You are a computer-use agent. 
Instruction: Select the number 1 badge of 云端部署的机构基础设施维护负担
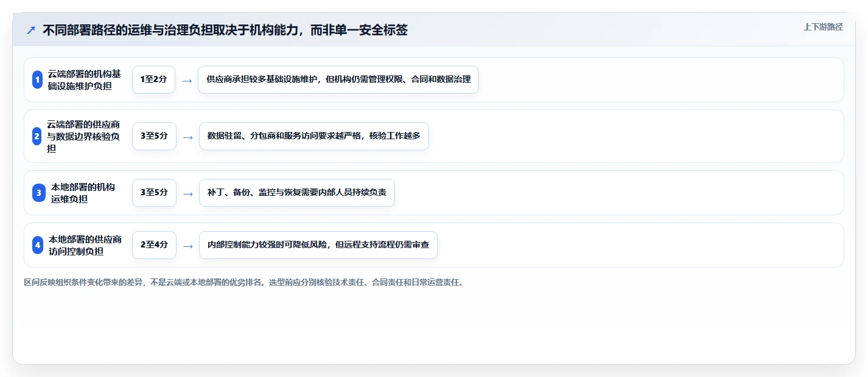tap(37, 80)
